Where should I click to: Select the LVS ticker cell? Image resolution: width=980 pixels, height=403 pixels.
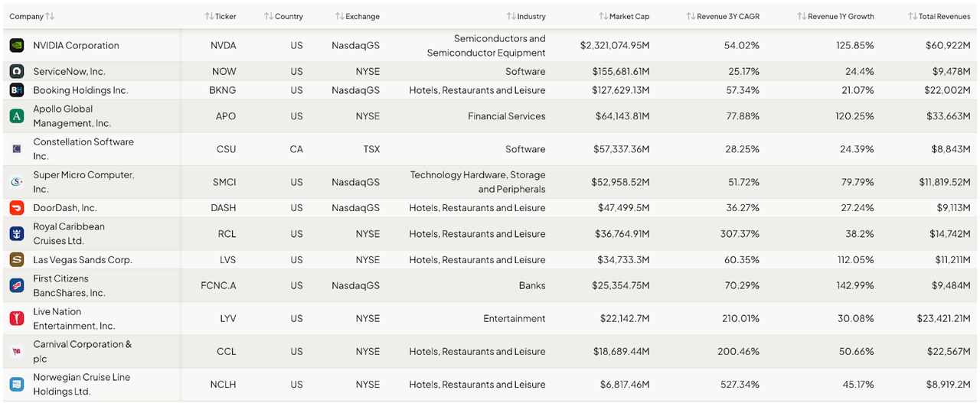(227, 260)
